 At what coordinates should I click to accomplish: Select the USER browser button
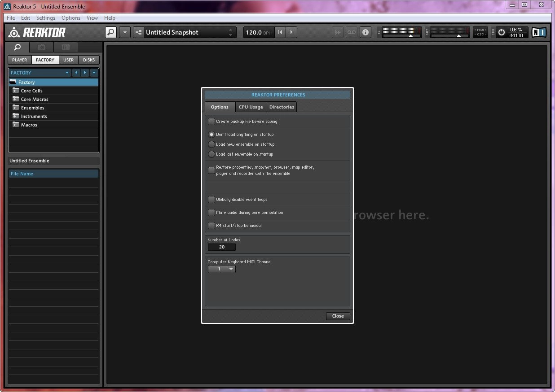pos(69,60)
